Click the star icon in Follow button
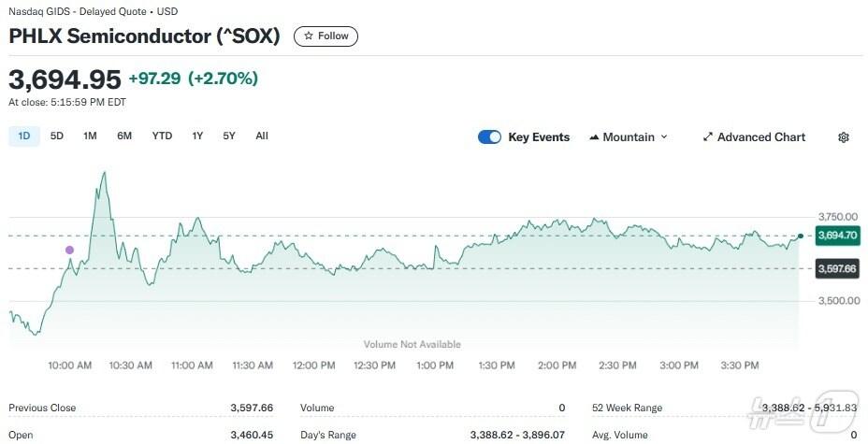Screen dimensions: 868x444 point(309,36)
